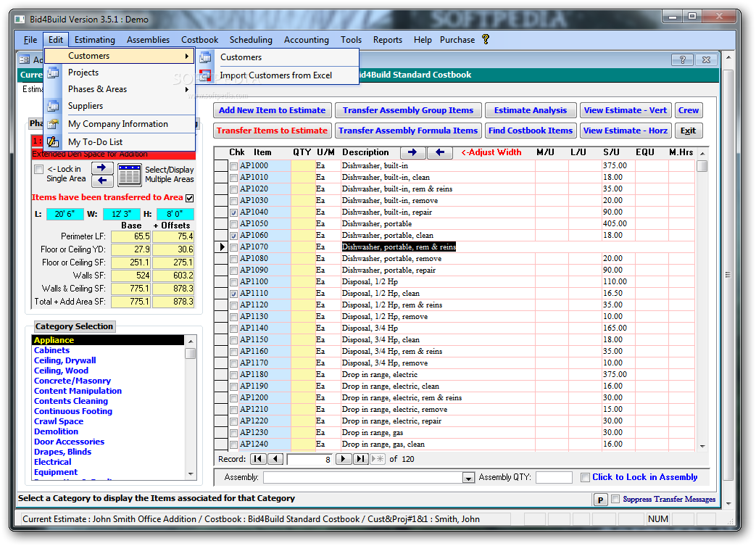756x546 pixels.
Task: Uncheck the AP1060 item checkbox
Action: [234, 236]
